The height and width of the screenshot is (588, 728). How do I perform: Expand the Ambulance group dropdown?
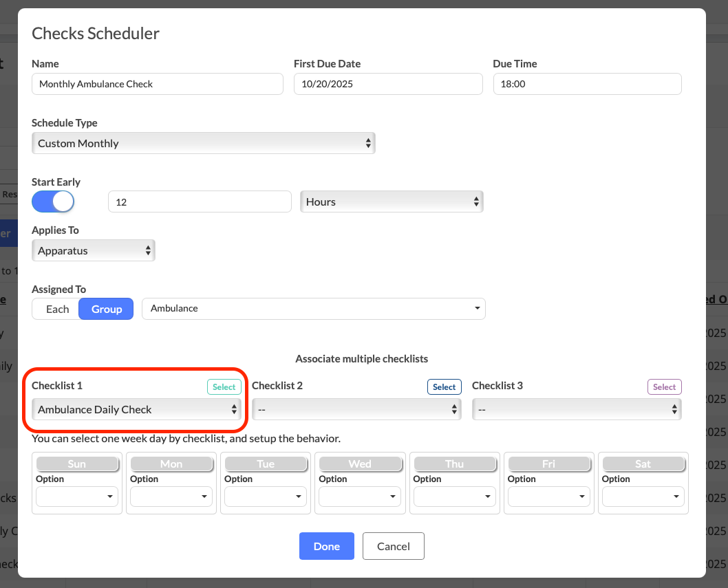point(313,309)
